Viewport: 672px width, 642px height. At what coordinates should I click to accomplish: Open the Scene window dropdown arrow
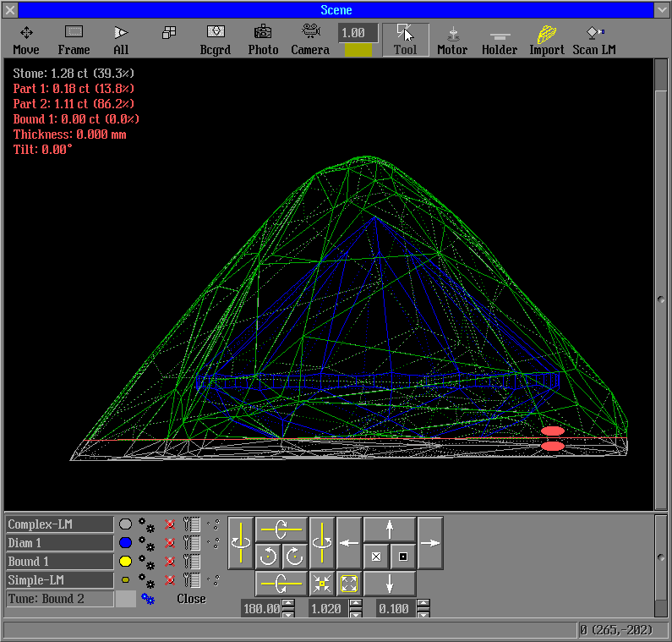click(x=661, y=10)
